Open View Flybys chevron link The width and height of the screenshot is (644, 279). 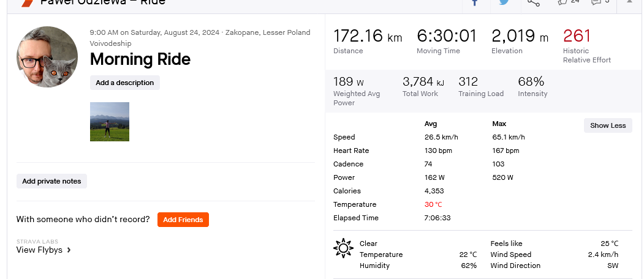click(44, 250)
